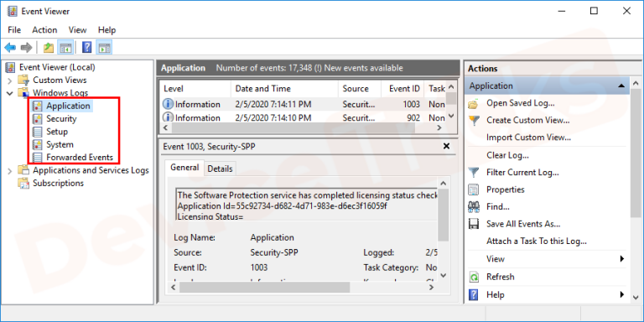Toggle the Show/Hide Console Tree icon
The image size is (644, 322).
click(x=65, y=48)
